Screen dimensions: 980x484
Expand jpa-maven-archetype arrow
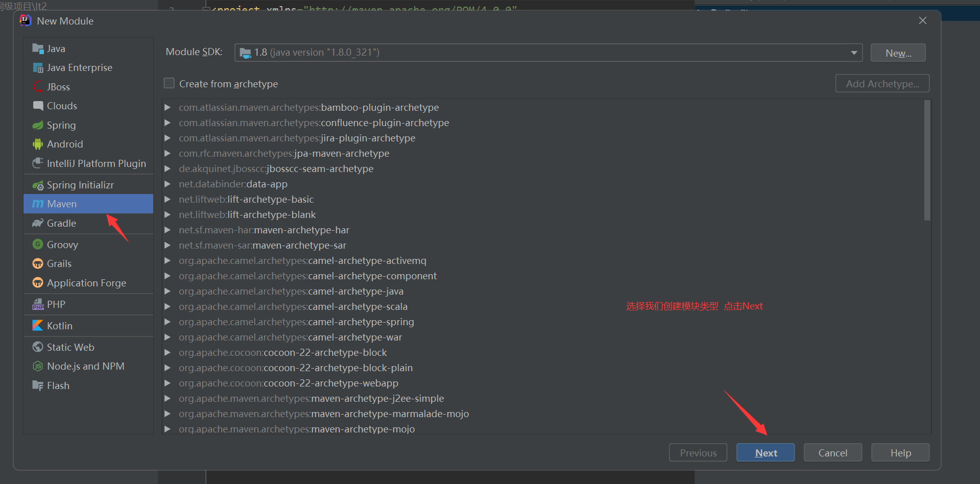click(x=167, y=153)
